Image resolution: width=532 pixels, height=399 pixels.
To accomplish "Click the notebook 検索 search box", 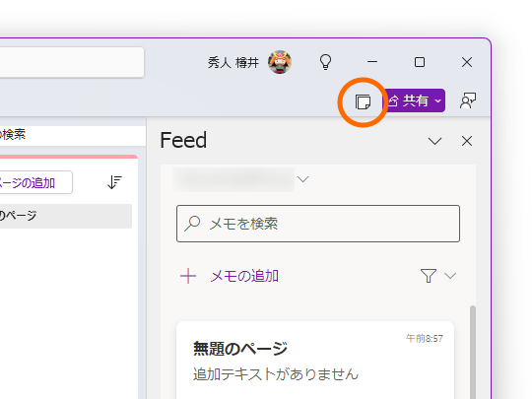I will (x=73, y=135).
